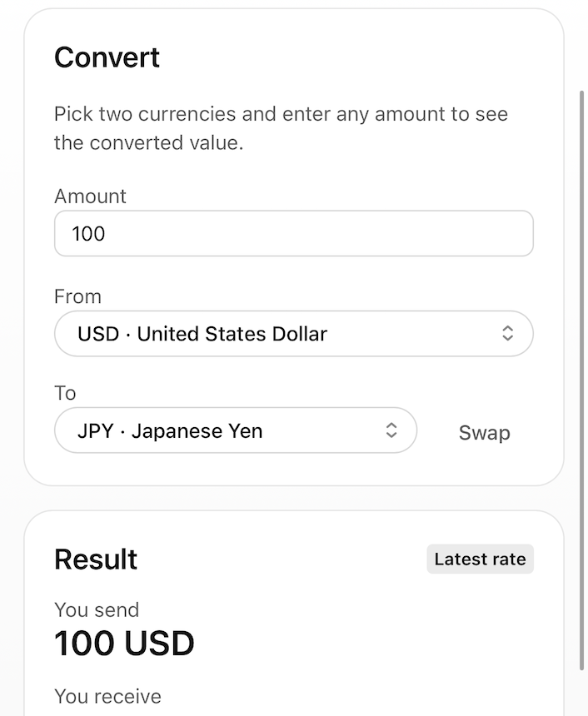Open the To currency dropdown

235,430
